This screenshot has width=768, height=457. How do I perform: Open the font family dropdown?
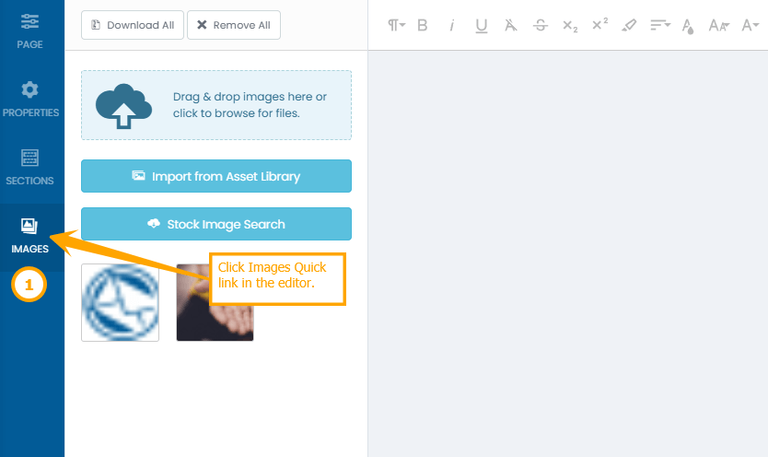click(750, 25)
